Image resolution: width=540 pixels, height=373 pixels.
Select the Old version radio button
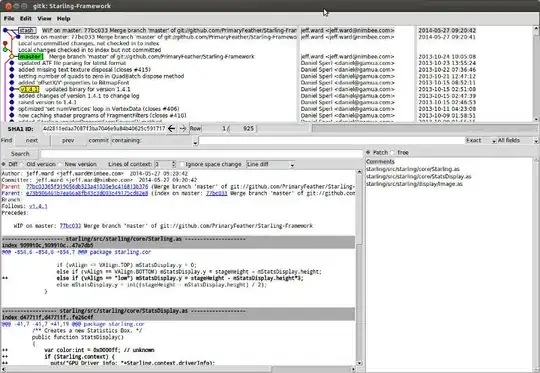point(22,164)
